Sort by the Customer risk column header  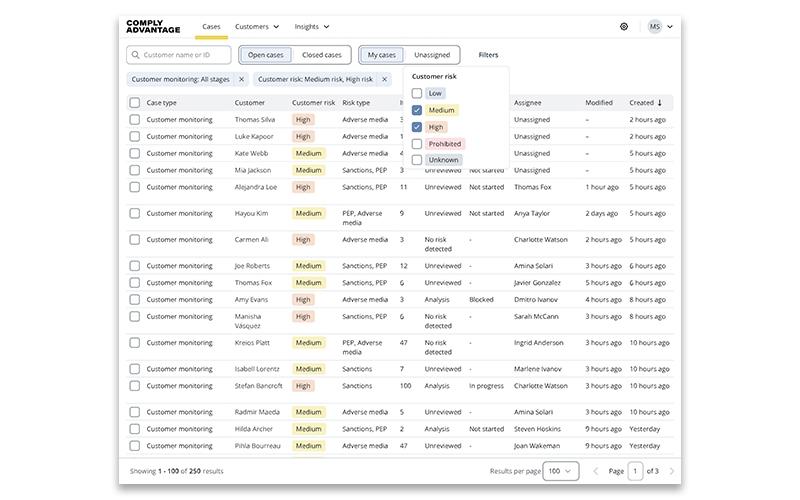click(313, 103)
